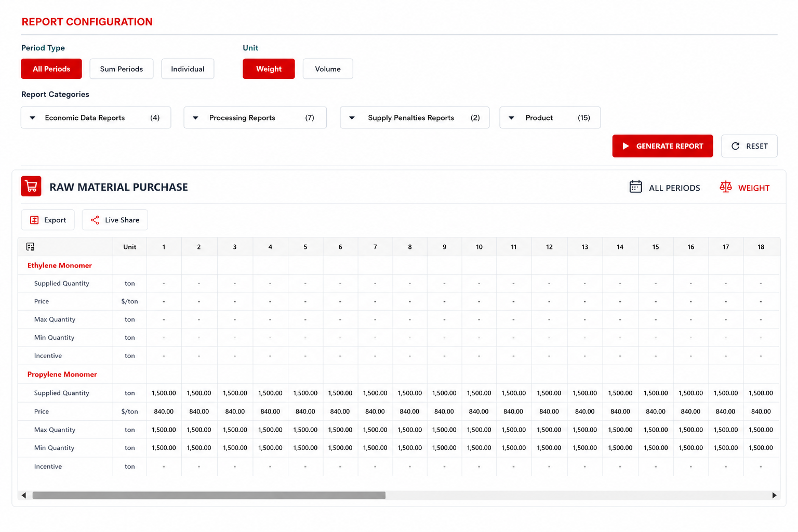
Task: Click Propylene Price value in column 1
Action: (x=164, y=411)
